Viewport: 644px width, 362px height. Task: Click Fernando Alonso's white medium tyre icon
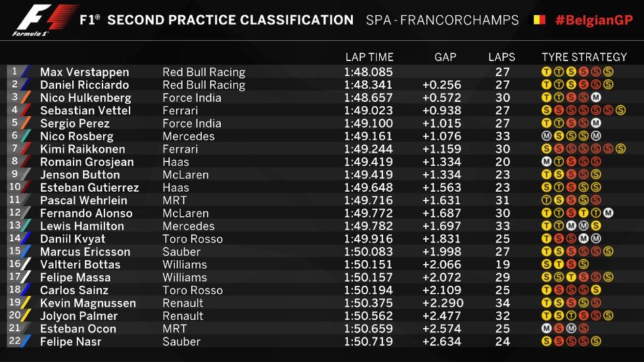coord(609,213)
